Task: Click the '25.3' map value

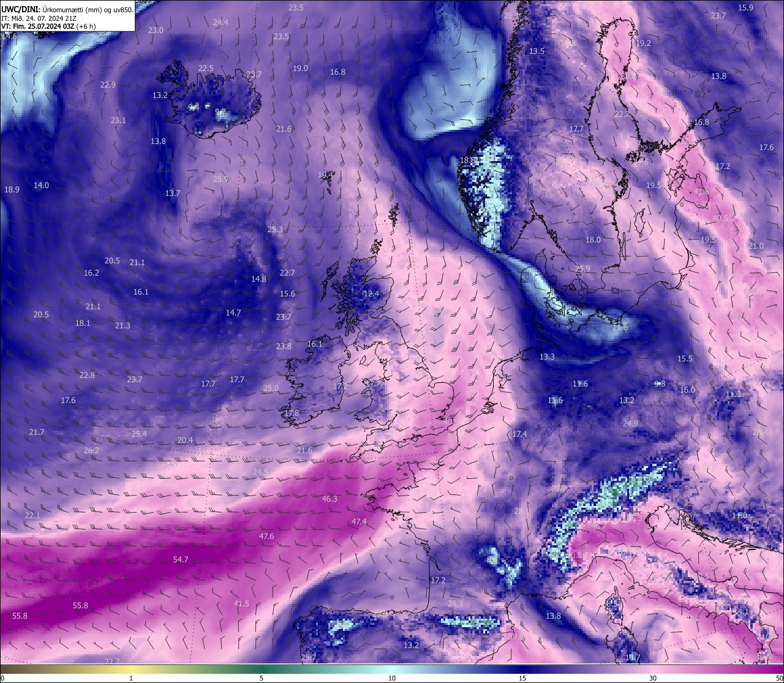Action: pyautogui.click(x=275, y=230)
